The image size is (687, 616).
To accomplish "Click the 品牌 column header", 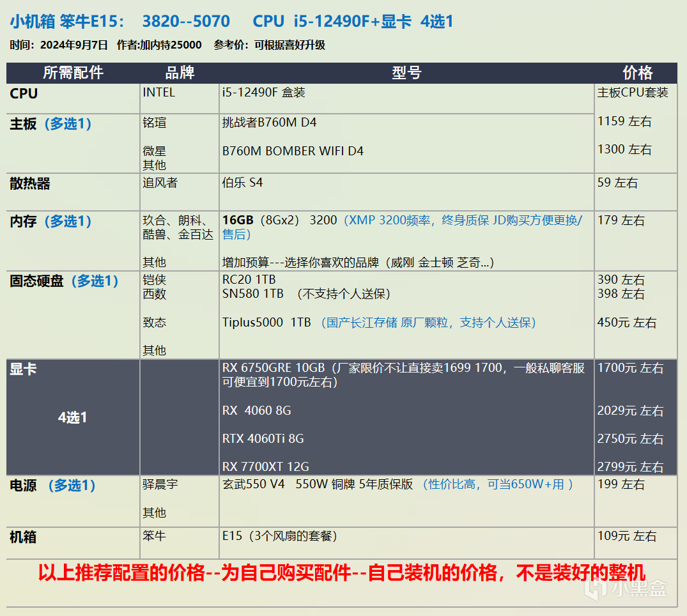I will tap(180, 73).
